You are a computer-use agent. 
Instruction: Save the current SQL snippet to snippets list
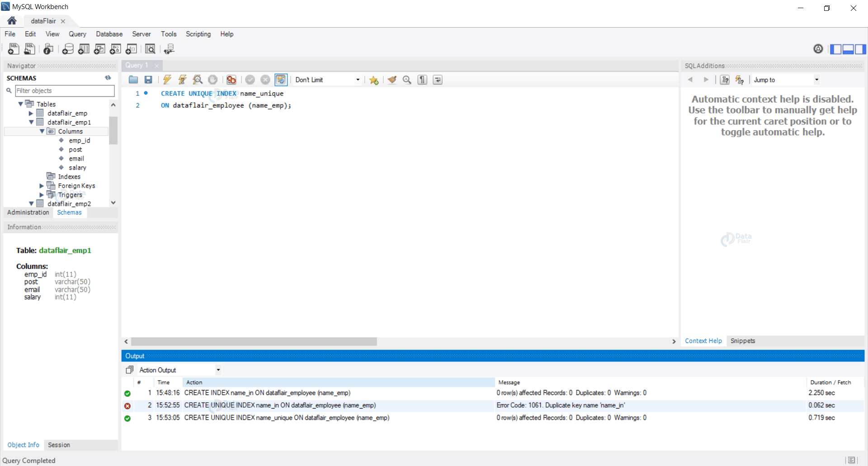(374, 80)
